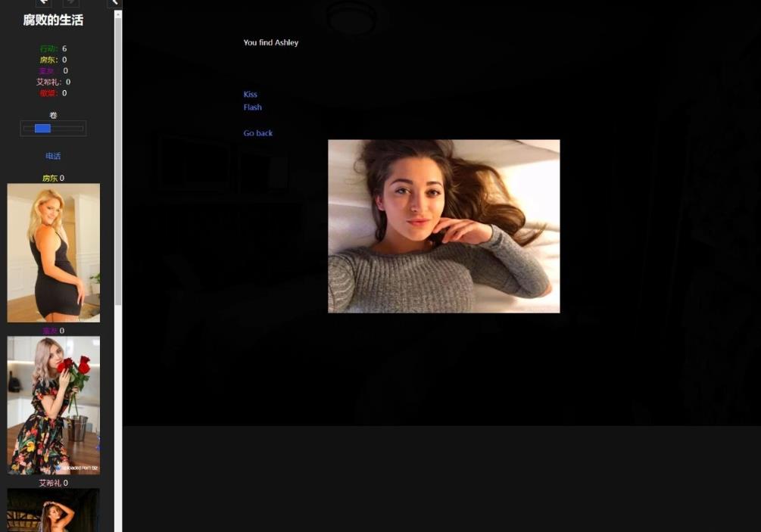761x532 pixels.
Task: Click the game title 腐败的生活
Action: click(x=53, y=20)
